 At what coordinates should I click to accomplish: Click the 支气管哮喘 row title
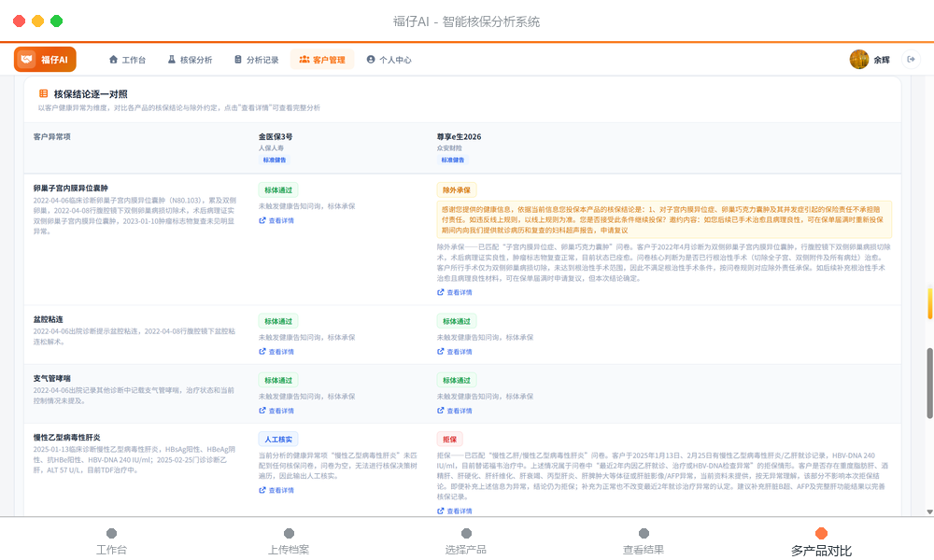point(51,379)
